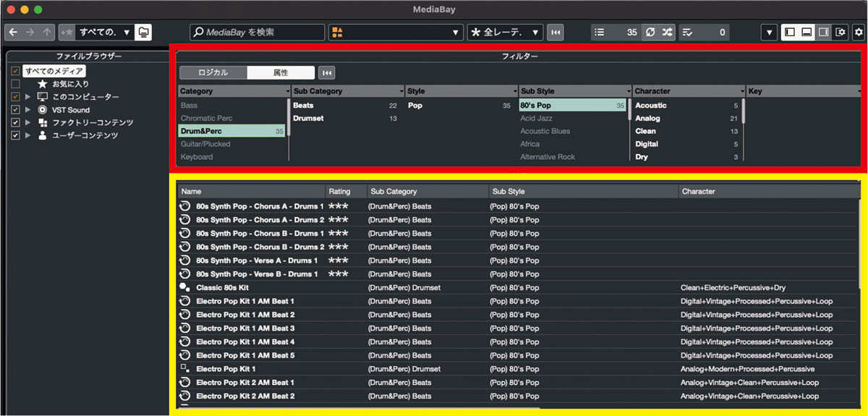Image resolution: width=868 pixels, height=416 pixels.
Task: Click the monitor icon for このコンピューター
Action: point(42,97)
